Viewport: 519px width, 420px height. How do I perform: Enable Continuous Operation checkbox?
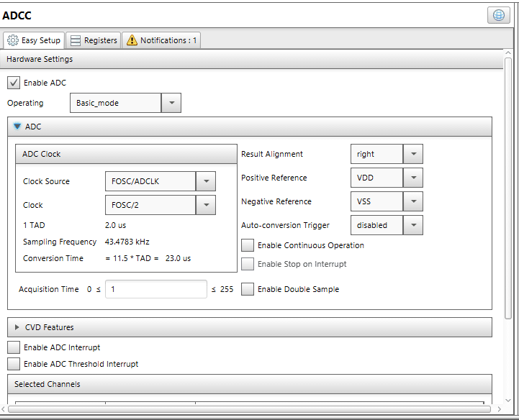point(248,245)
